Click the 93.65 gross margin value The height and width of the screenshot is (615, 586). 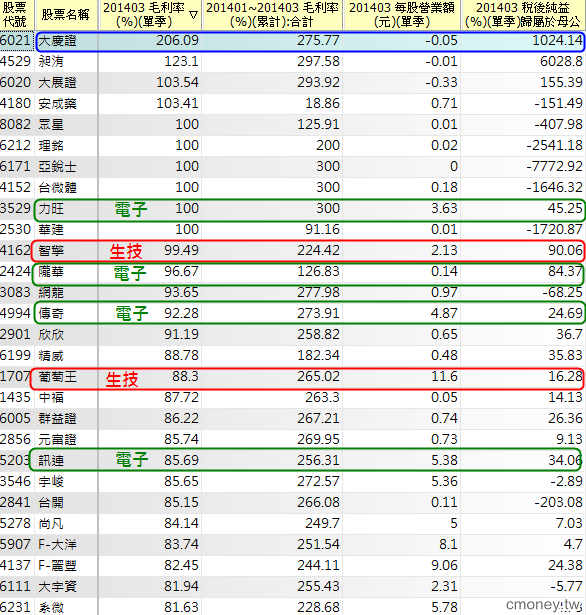[181, 293]
